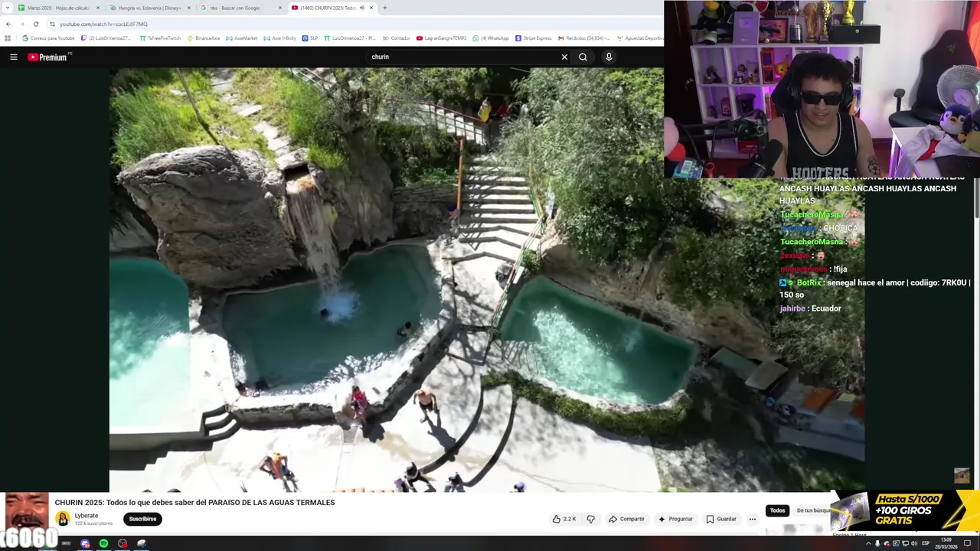Start voice search with microphone icon
980x551 pixels.
[x=609, y=57]
